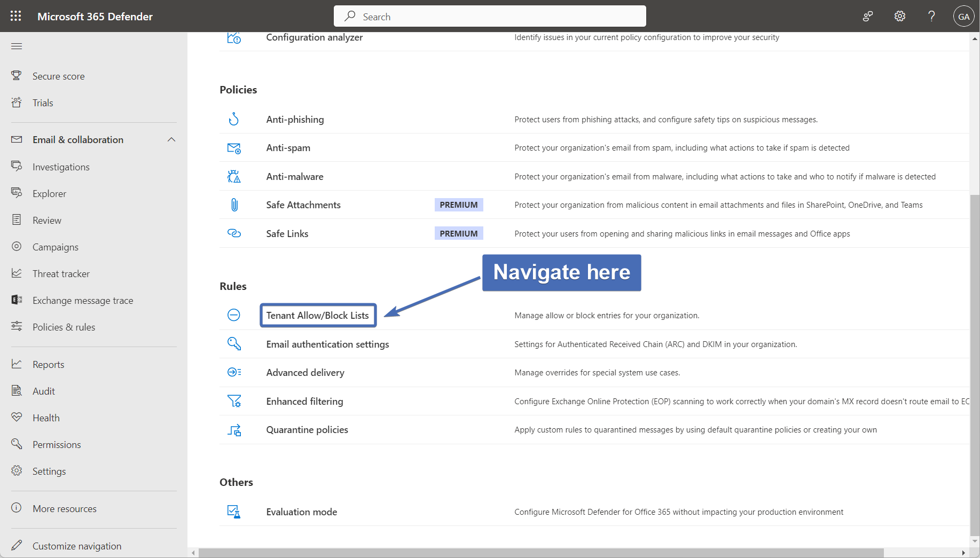The image size is (980, 558).
Task: Click the Safe Attachments paperclip icon
Action: 234,205
